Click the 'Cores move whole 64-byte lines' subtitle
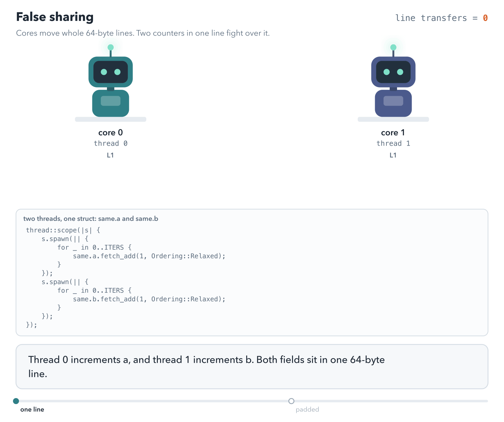 tap(143, 33)
